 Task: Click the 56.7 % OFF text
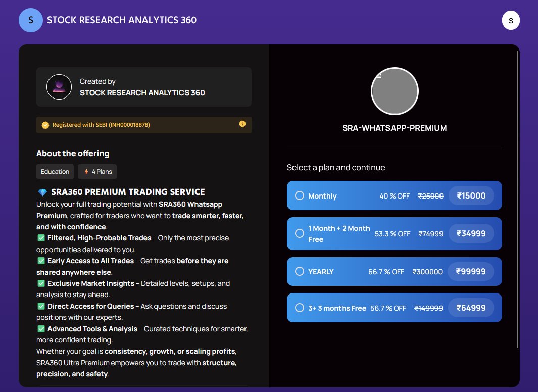388,308
